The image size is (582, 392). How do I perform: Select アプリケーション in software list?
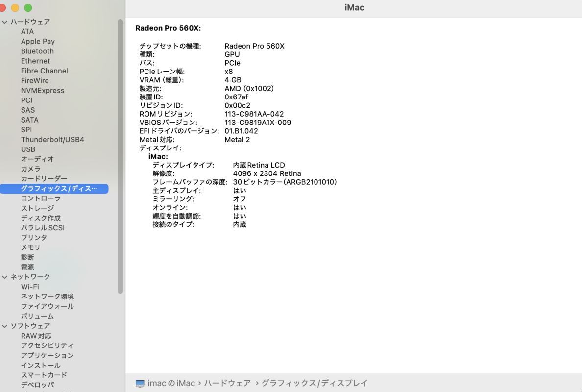(x=47, y=355)
